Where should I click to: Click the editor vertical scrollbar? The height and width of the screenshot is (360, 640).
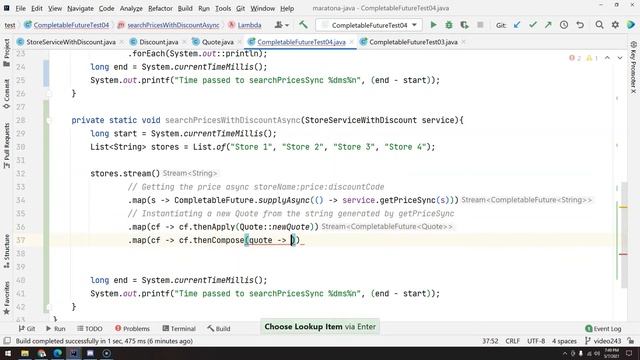[624, 235]
